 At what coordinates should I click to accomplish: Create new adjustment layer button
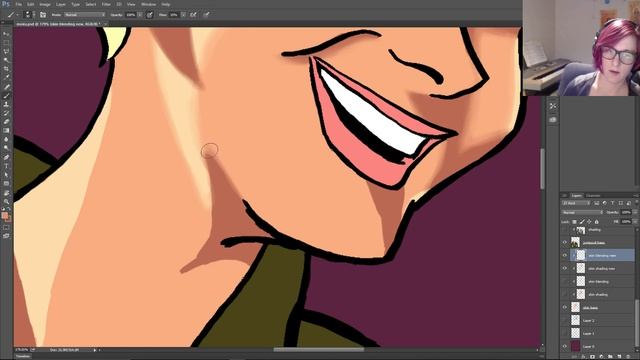click(x=601, y=357)
